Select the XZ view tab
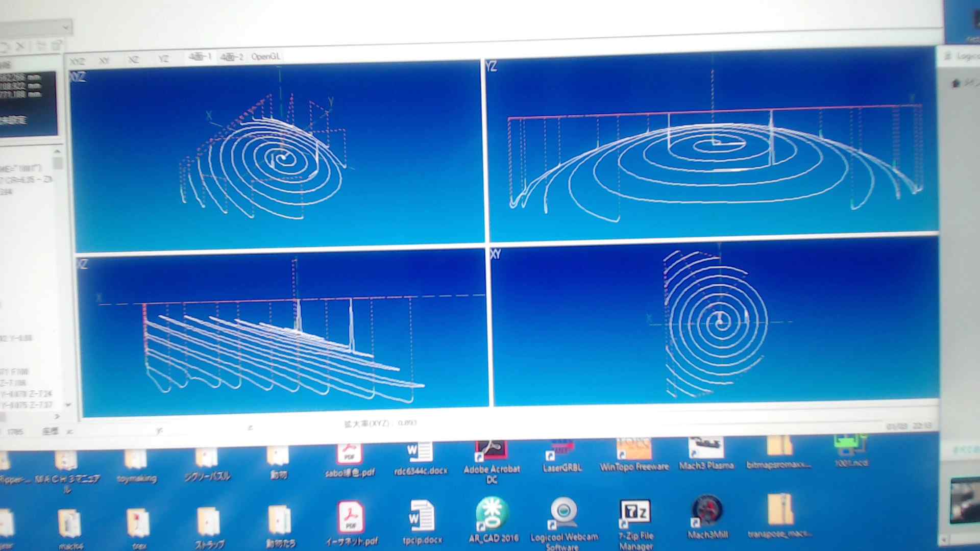980x551 pixels. pyautogui.click(x=134, y=60)
